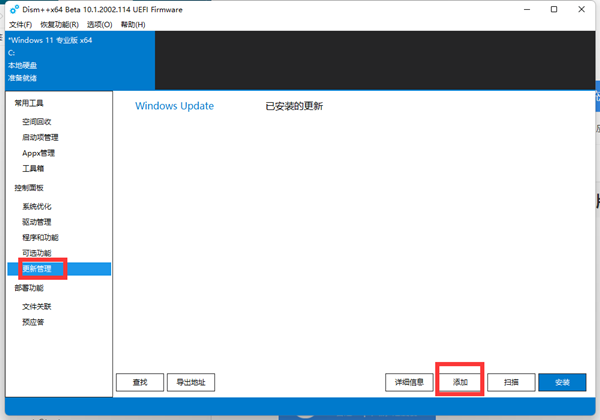Open 文件关联 in the sidebar

[37, 306]
